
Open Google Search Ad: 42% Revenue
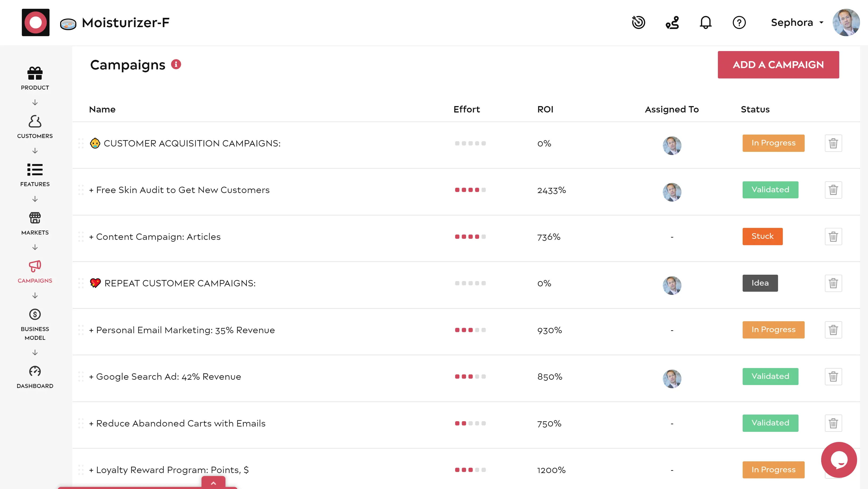165,377
